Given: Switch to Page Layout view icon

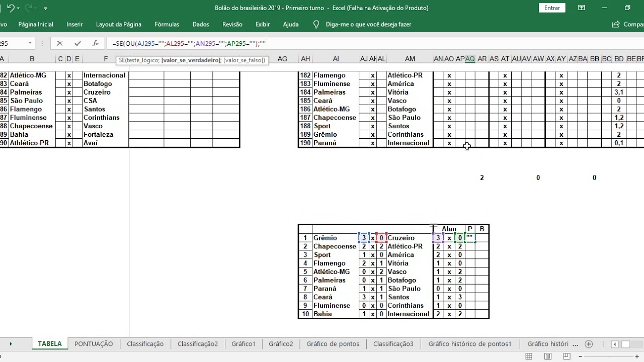Looking at the screenshot, I should point(547,356).
